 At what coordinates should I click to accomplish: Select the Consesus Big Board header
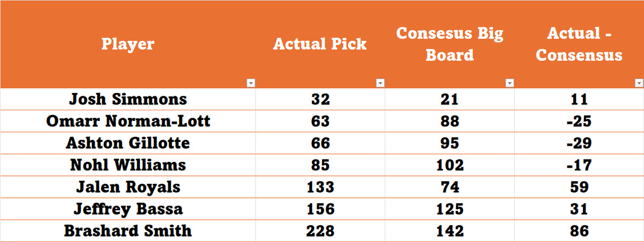pyautogui.click(x=450, y=44)
